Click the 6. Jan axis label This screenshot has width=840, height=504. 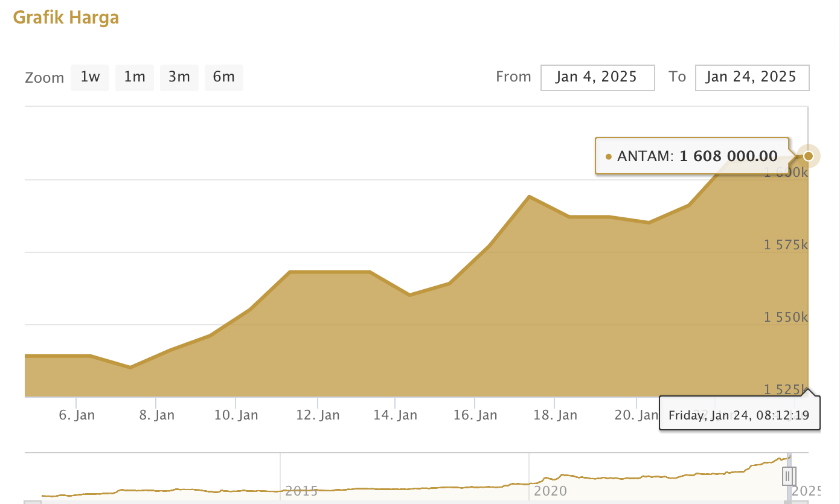click(77, 415)
